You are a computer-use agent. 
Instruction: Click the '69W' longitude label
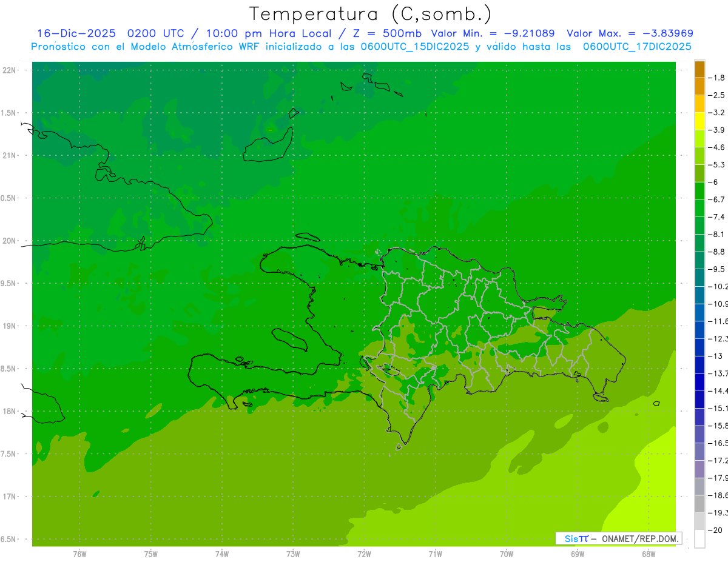coord(578,554)
